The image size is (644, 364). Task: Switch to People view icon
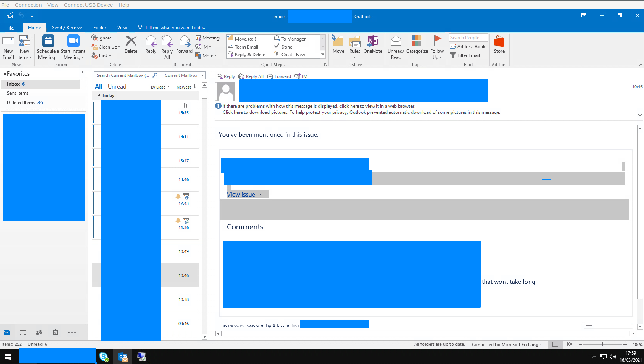(x=39, y=332)
